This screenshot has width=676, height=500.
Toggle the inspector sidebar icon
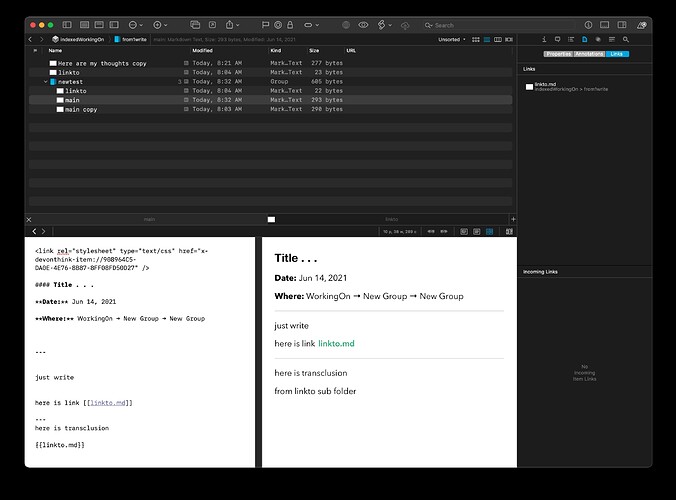pos(622,25)
